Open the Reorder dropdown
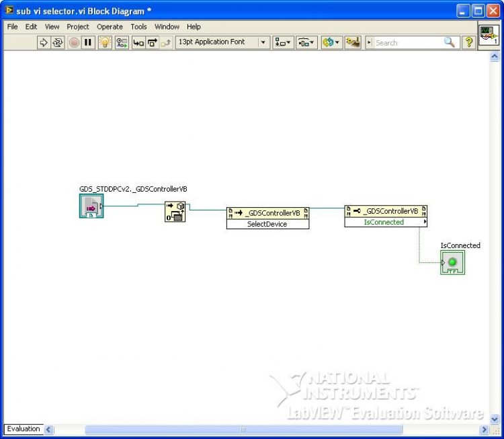 332,42
